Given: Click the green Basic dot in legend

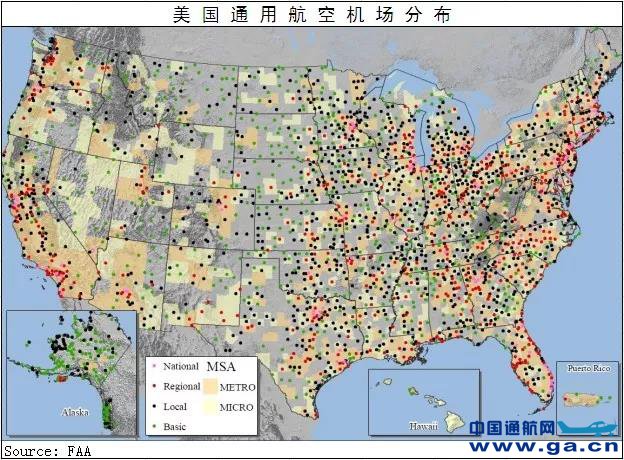Looking at the screenshot, I should coord(154,427).
